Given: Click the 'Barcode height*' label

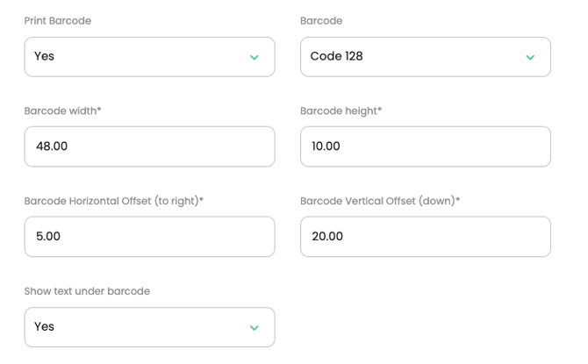Looking at the screenshot, I should 340,111.
